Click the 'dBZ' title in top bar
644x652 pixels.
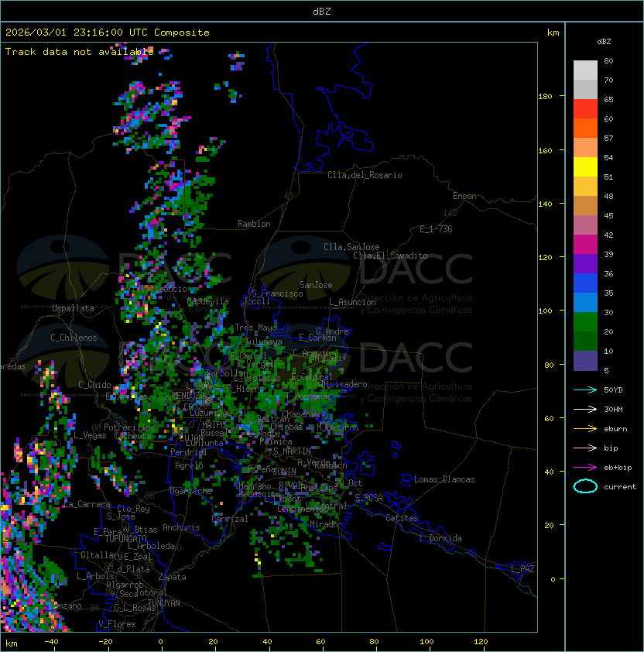pyautogui.click(x=322, y=11)
